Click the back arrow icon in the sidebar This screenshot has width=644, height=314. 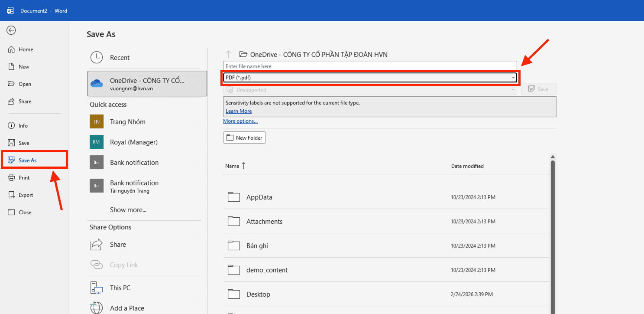11,30
